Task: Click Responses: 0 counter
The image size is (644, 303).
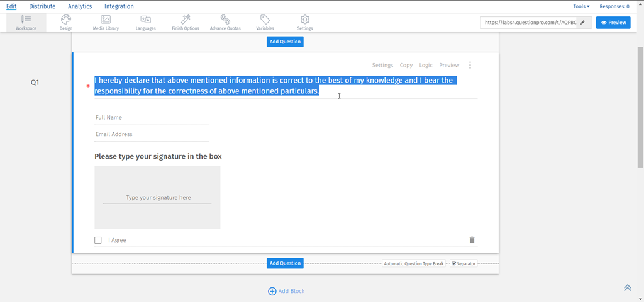Action: [614, 6]
